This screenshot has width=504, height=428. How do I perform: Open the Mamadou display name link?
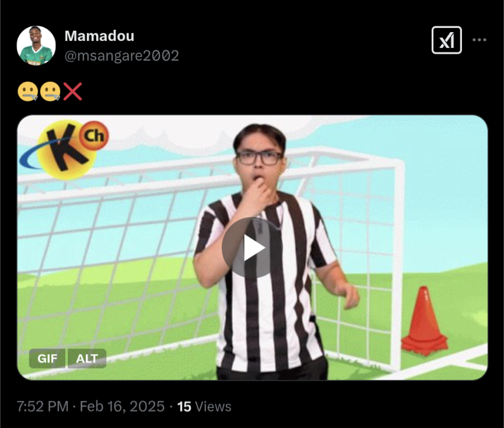[x=99, y=36]
